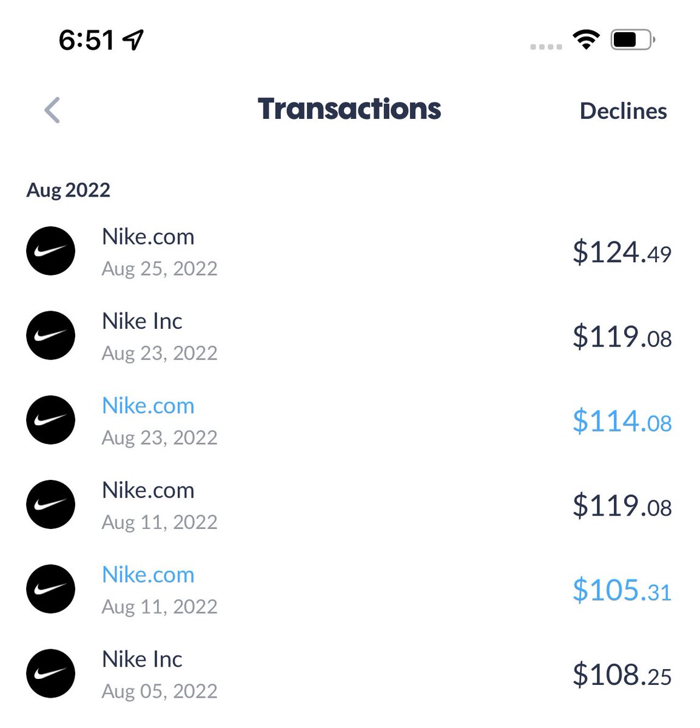This screenshot has height=728, width=700.
Task: Tap the battery indicator icon
Action: pyautogui.click(x=633, y=40)
